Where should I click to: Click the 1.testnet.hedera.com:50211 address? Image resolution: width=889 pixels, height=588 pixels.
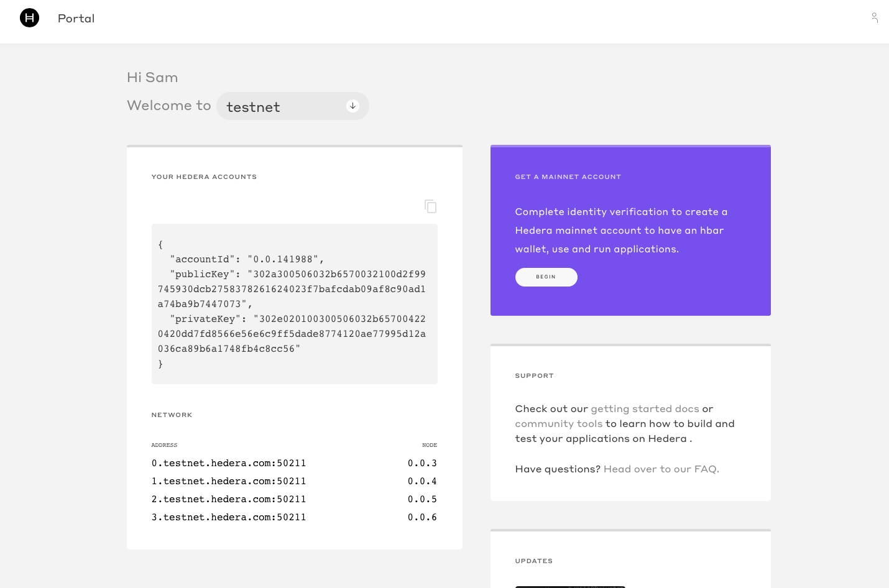pyautogui.click(x=229, y=481)
